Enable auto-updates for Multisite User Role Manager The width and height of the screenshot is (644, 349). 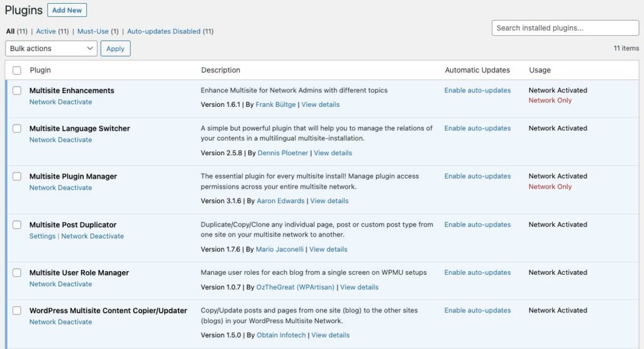[x=478, y=273]
